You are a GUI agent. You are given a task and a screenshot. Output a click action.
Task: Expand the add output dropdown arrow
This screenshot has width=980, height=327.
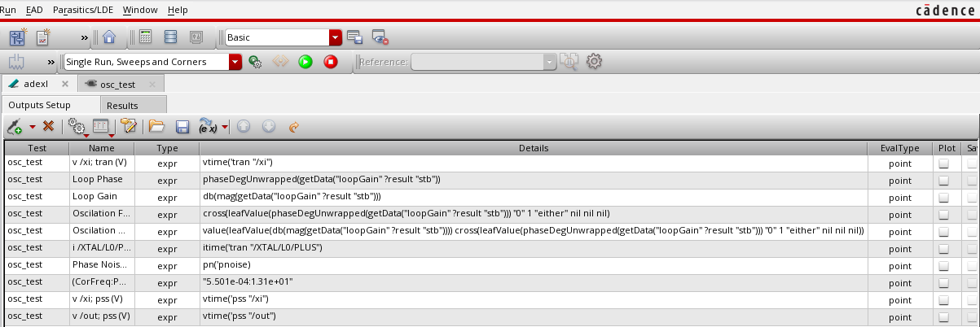pyautogui.click(x=33, y=127)
